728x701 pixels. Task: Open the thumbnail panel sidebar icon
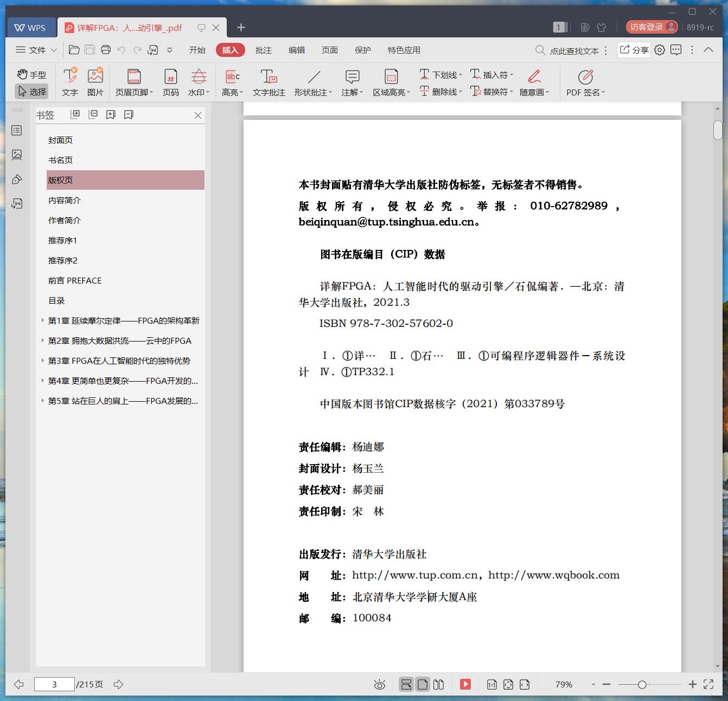(17, 155)
